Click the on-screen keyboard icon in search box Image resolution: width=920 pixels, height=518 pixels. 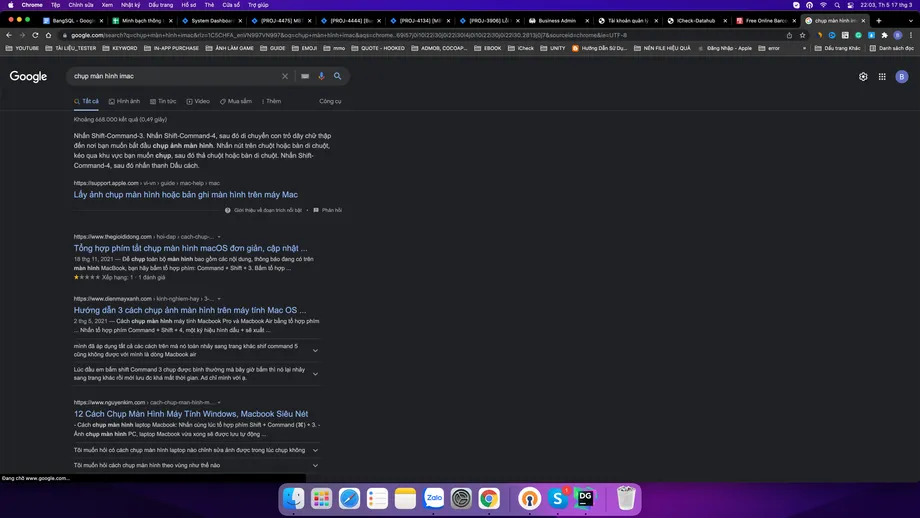[305, 76]
